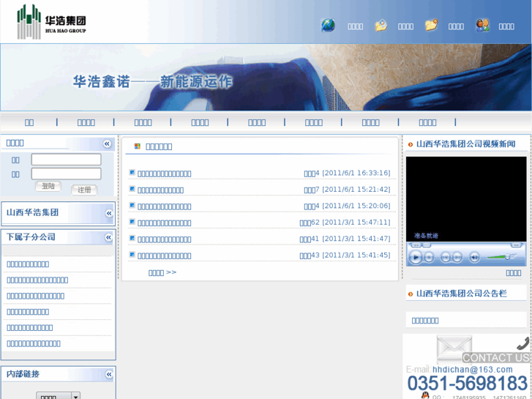Open the news item dated 2011/6/1 15:21:42
The image size is (532, 399).
pyautogui.click(x=160, y=190)
